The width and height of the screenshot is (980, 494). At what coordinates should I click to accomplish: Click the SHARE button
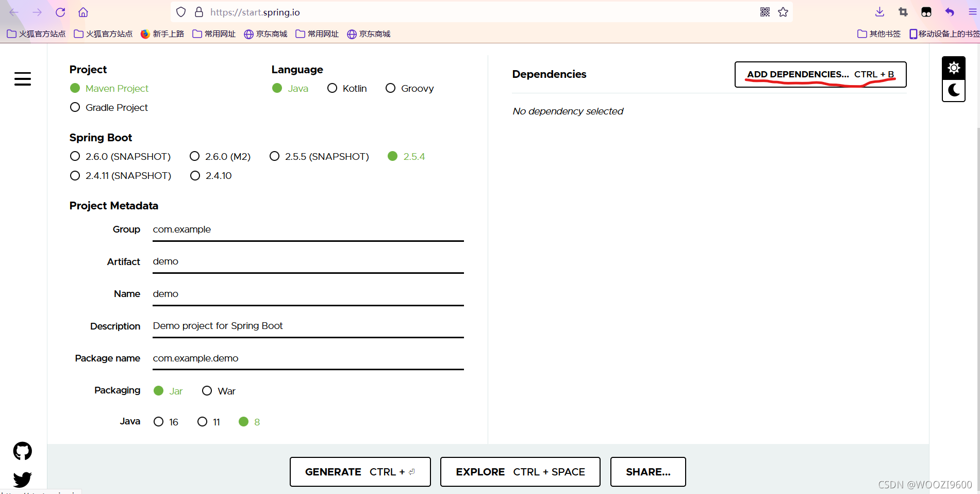click(648, 472)
